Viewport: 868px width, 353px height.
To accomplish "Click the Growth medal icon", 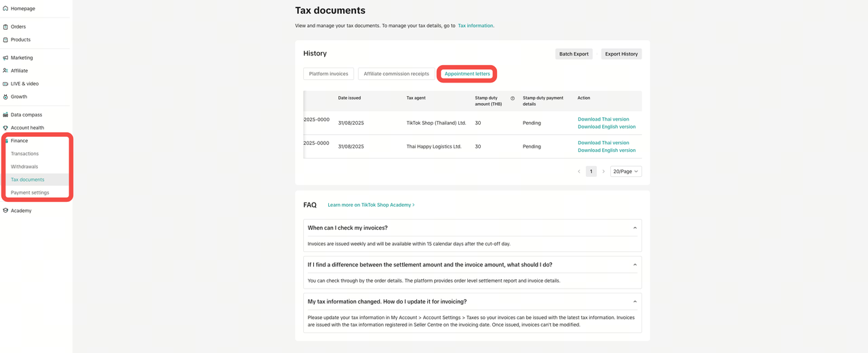I will (x=5, y=97).
